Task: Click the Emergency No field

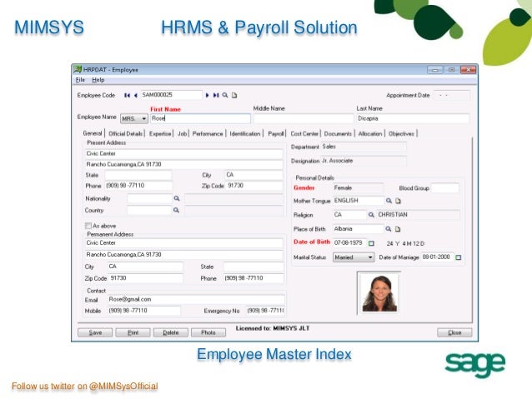Action: click(x=265, y=311)
